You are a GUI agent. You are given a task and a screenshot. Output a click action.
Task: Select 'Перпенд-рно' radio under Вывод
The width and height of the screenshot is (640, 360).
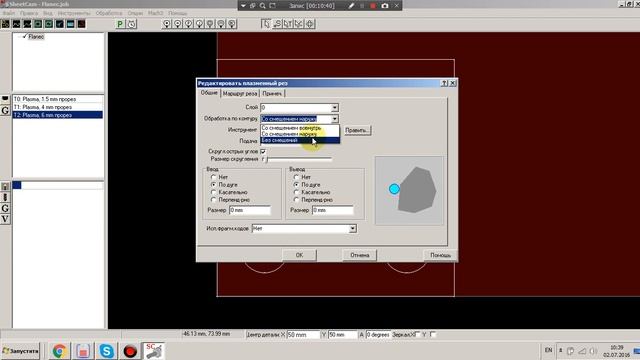coord(297,200)
